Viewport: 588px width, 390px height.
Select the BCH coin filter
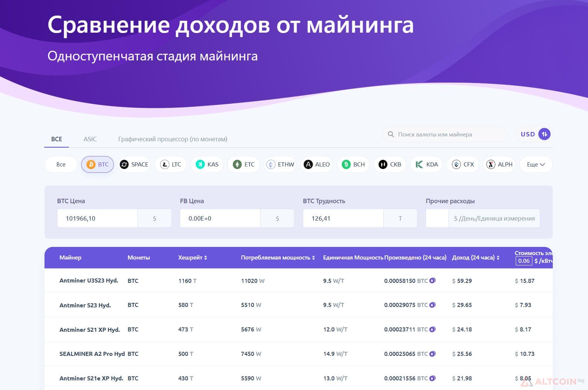click(353, 164)
